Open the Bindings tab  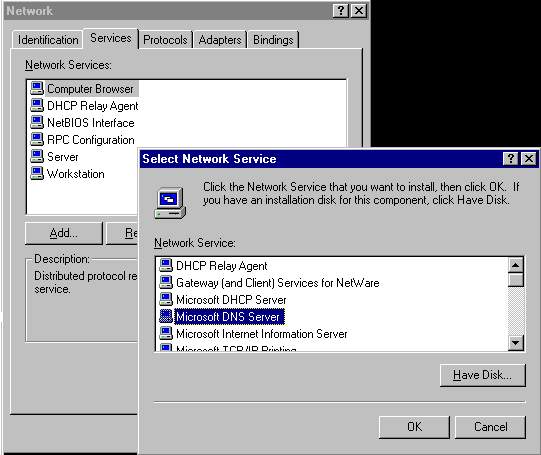(x=273, y=40)
